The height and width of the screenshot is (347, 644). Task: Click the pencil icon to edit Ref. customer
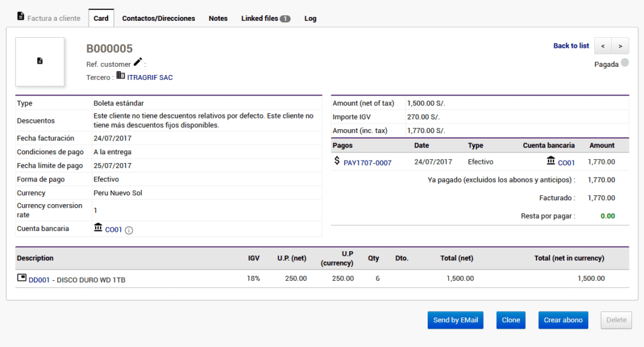click(138, 63)
